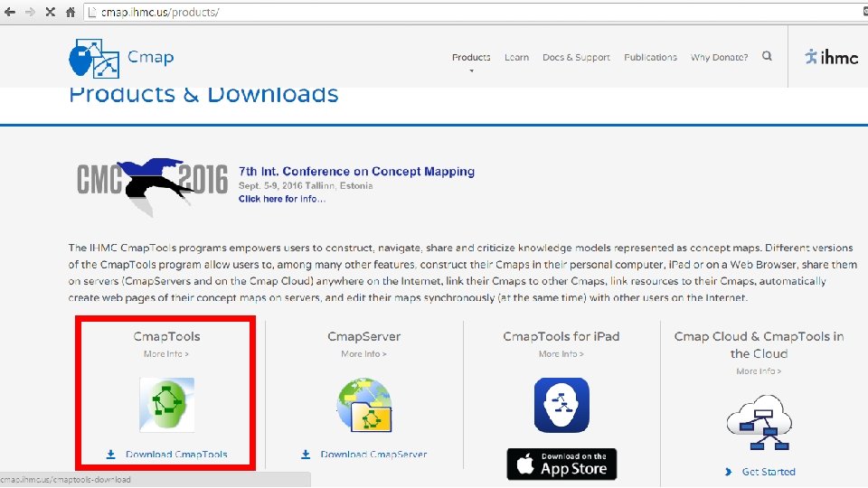Click the CmapServer heading

[x=364, y=336]
